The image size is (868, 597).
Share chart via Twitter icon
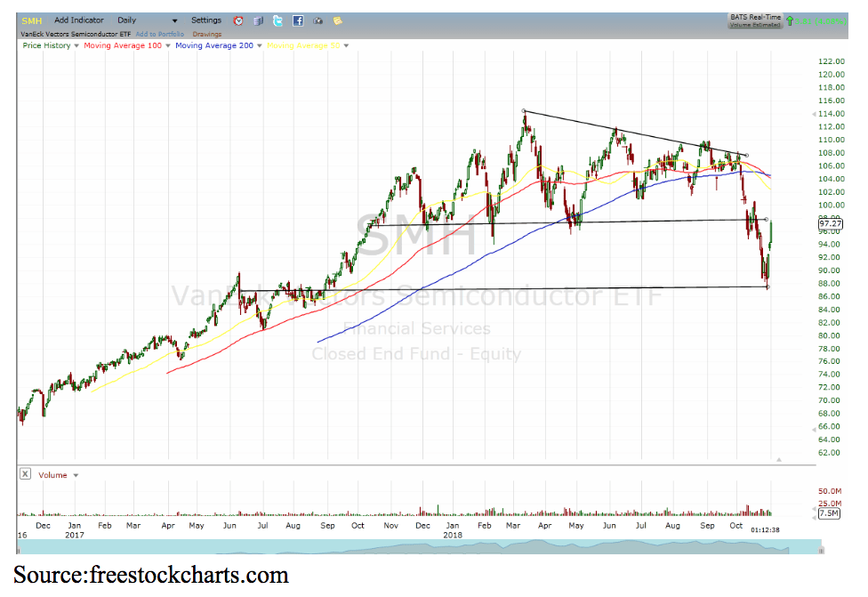(277, 20)
